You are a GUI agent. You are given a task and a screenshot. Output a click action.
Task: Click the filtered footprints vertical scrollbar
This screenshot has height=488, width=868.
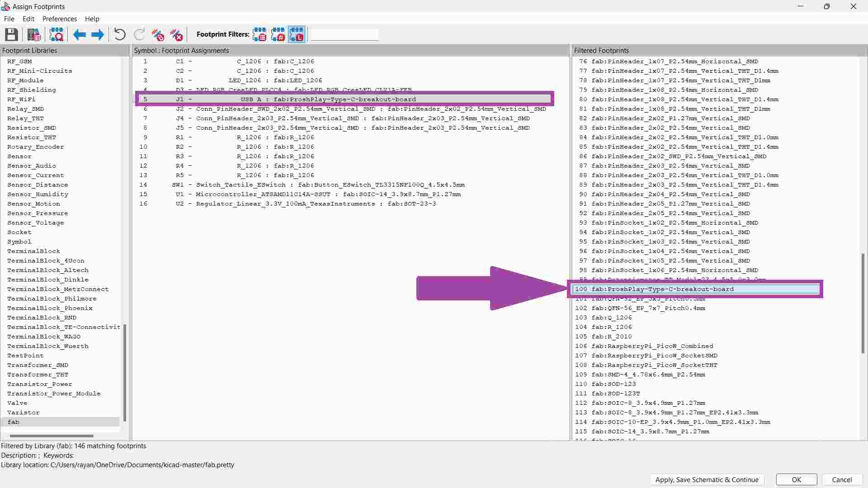863,303
